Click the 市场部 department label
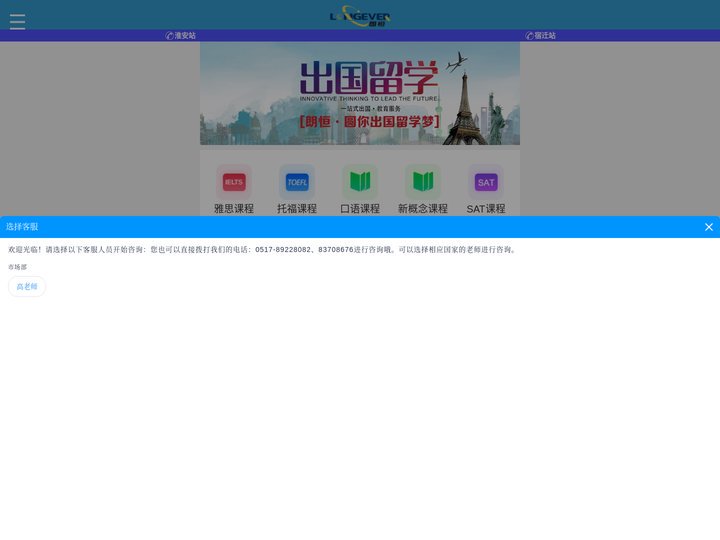Screen dimensions: 720x540 17,267
